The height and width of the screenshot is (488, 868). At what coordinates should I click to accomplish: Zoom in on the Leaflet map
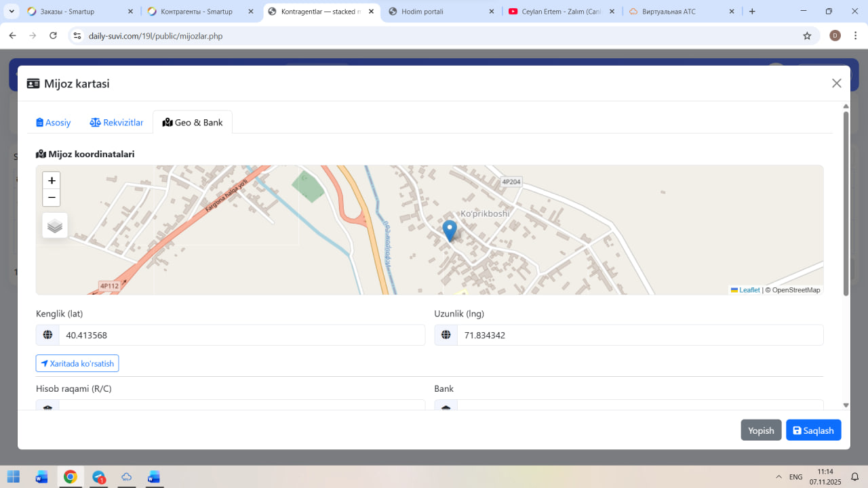52,181
